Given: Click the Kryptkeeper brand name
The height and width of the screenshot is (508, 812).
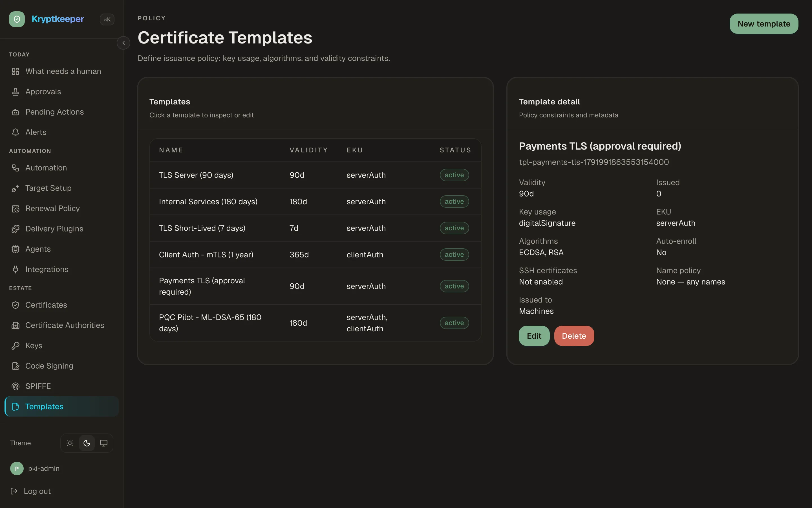Looking at the screenshot, I should [58, 19].
